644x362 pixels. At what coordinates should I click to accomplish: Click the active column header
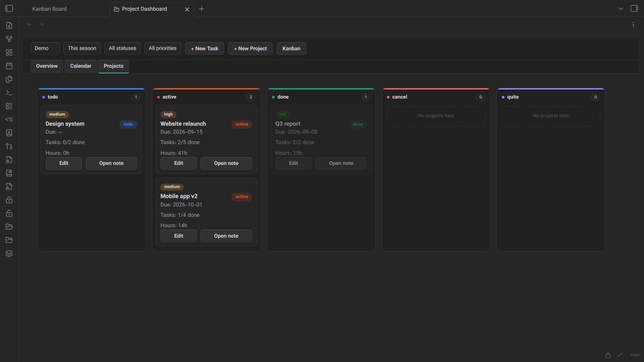(x=206, y=97)
